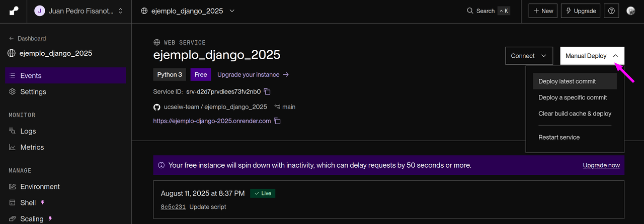The width and height of the screenshot is (644, 224).
Task: Click the globe icon in the top bar project selector
Action: [x=144, y=11]
